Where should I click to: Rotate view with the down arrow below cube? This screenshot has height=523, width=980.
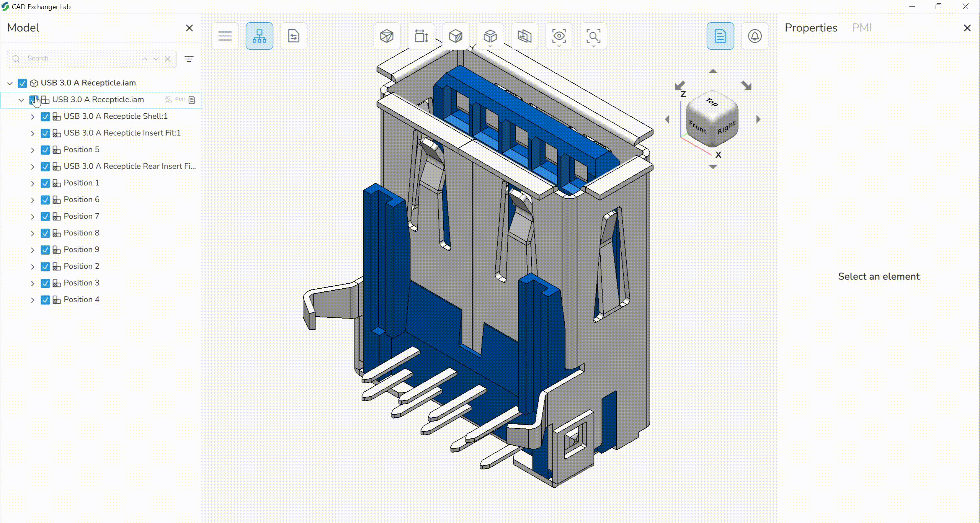pyautogui.click(x=713, y=167)
